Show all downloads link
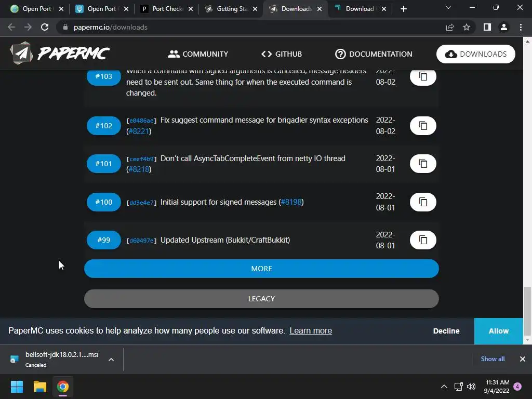Viewport: 532px width, 399px height. click(x=493, y=359)
